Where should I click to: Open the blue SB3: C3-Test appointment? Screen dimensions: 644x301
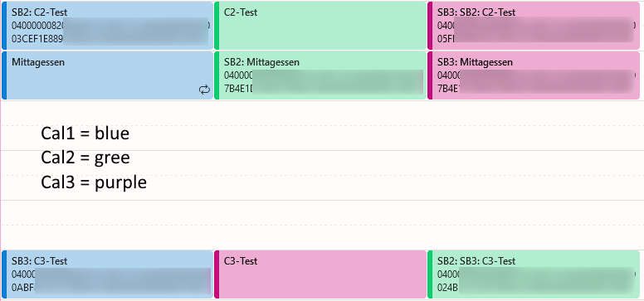108,274
